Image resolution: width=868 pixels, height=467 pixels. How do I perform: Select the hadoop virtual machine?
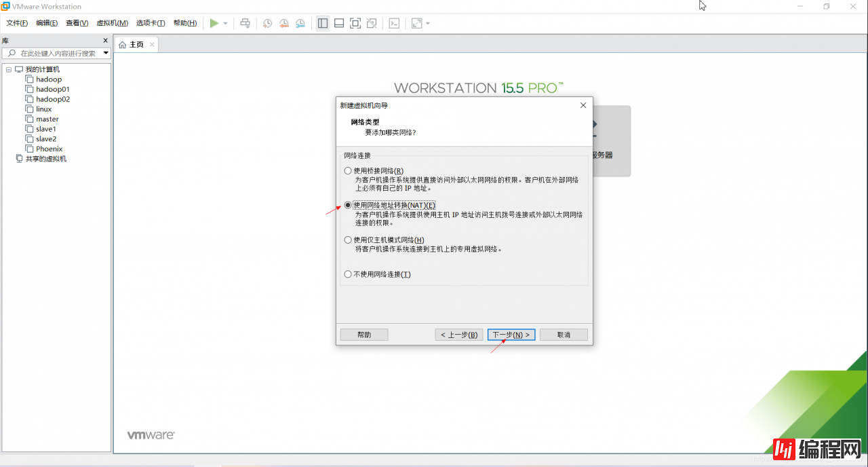click(x=49, y=79)
